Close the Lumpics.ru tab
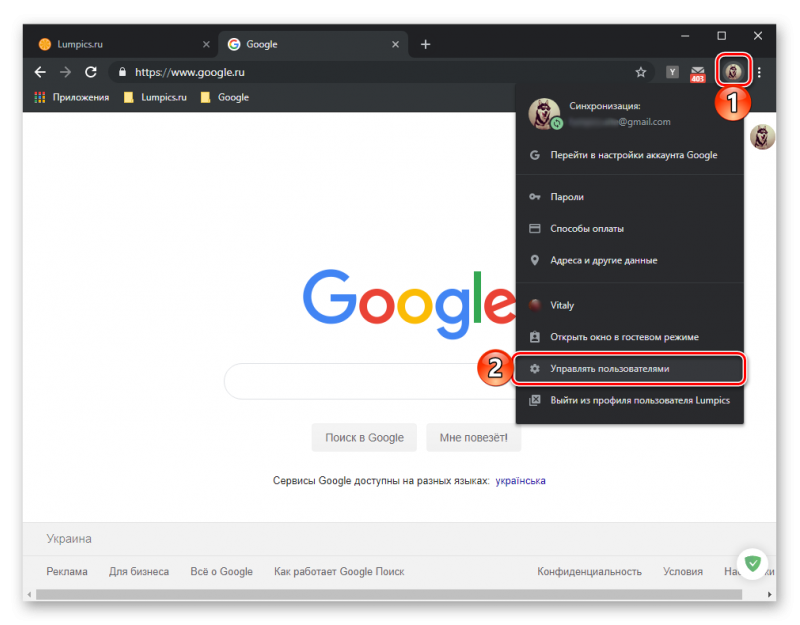The image size is (800, 625). pos(206,44)
